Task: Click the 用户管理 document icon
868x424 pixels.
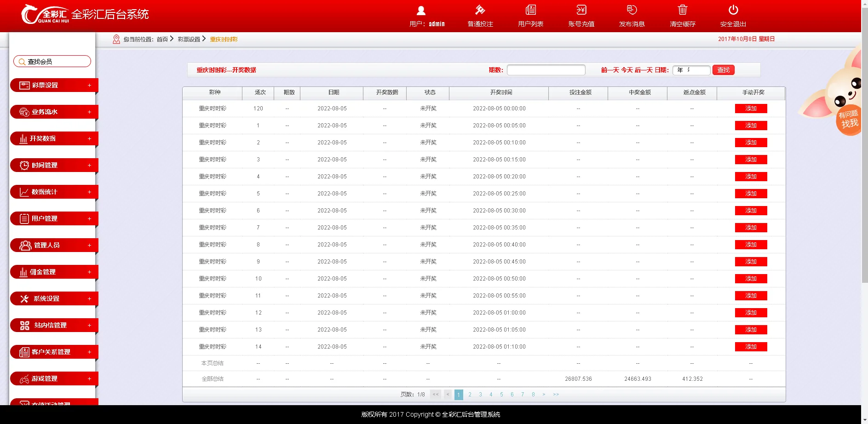Action: click(x=24, y=218)
